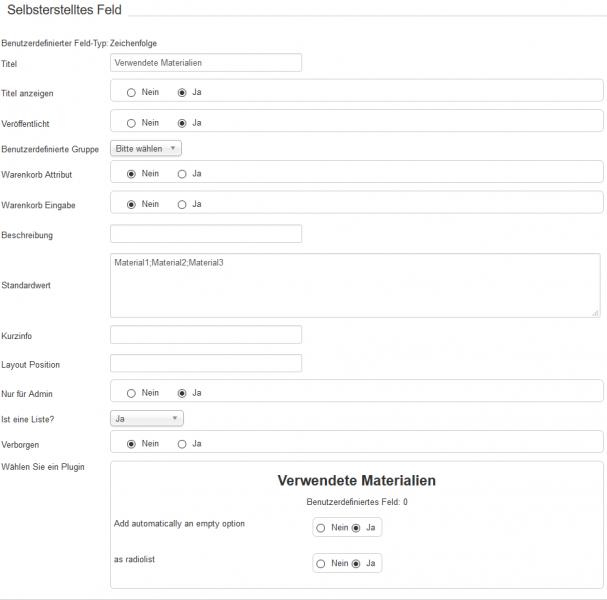The width and height of the screenshot is (607, 600).
Task: Set Titel anzeigen to Nein
Action: [x=131, y=93]
